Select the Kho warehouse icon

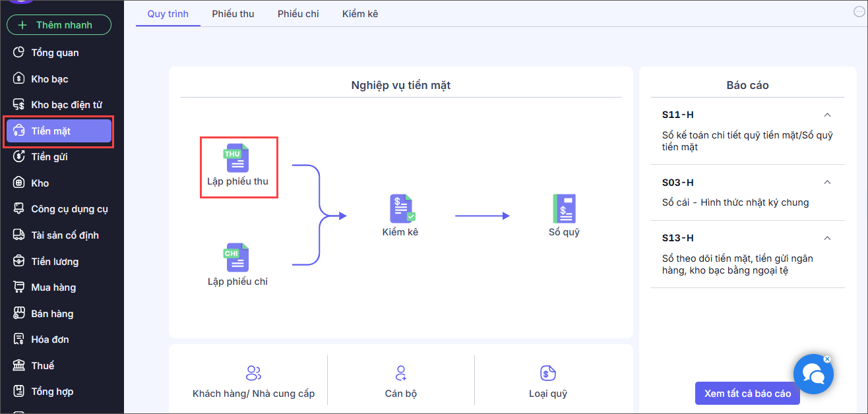tap(19, 183)
